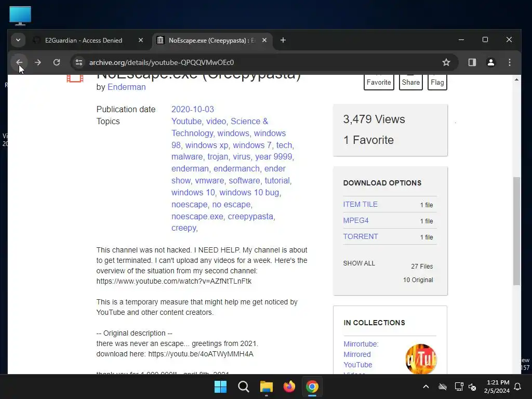Open the Windows Start menu
532x399 pixels.
[x=220, y=387]
